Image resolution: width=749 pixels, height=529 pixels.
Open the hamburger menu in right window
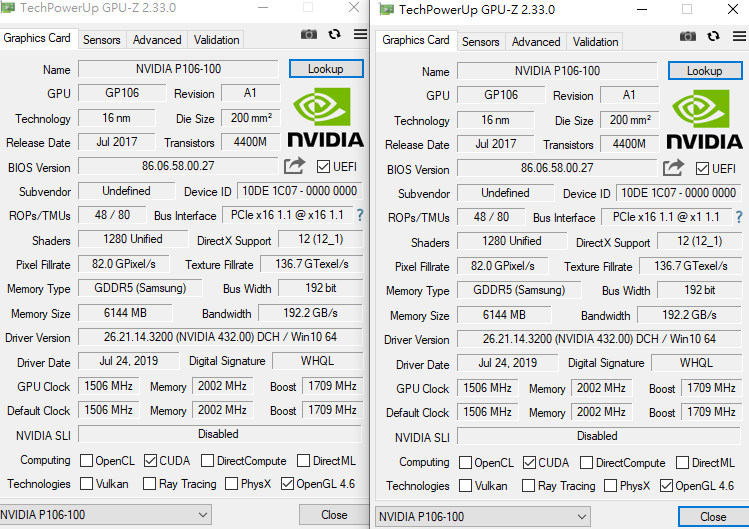(x=739, y=36)
